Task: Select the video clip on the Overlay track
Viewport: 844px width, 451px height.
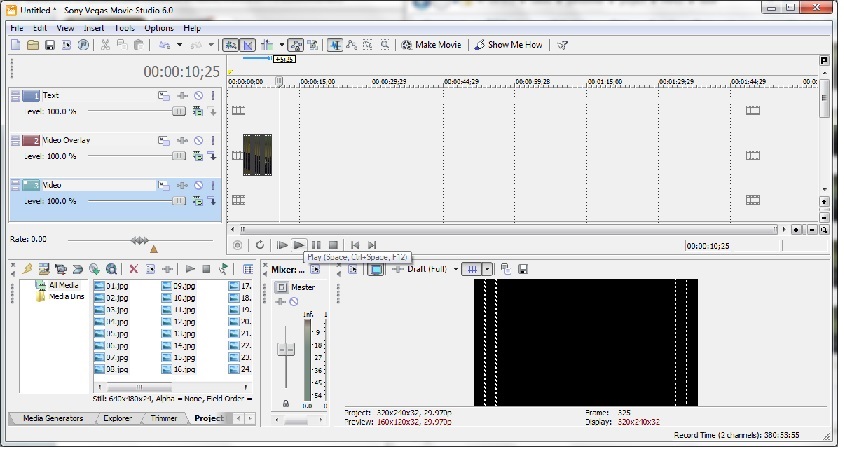Action: click(257, 156)
